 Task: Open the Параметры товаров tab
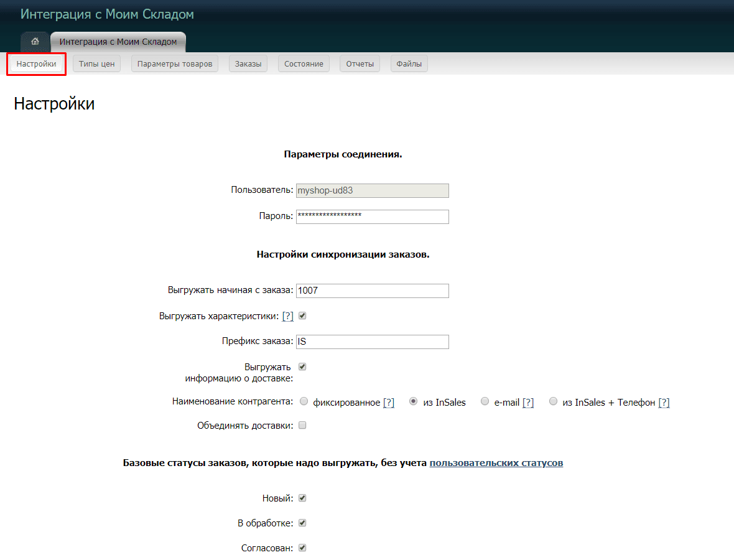[175, 63]
